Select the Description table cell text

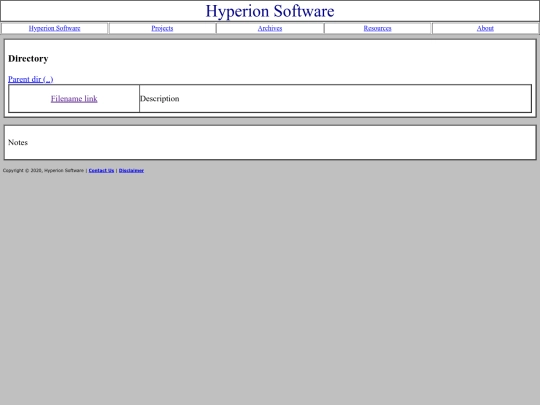coord(159,99)
